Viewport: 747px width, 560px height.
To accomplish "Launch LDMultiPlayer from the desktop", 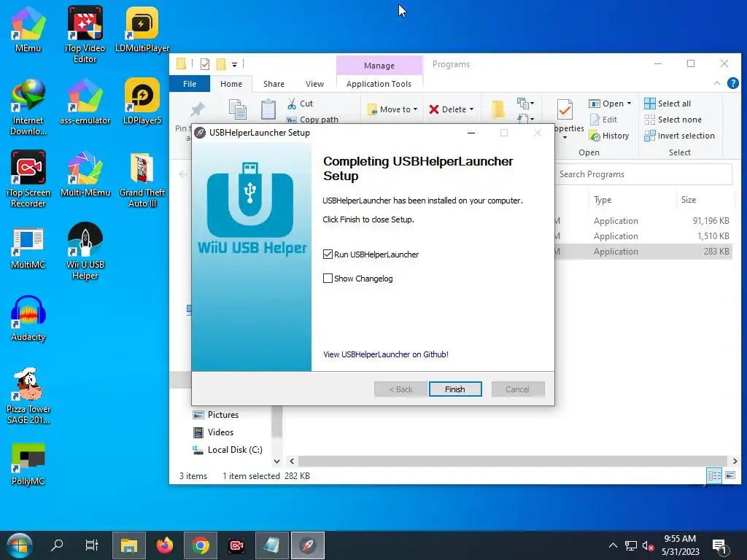I will [x=142, y=28].
